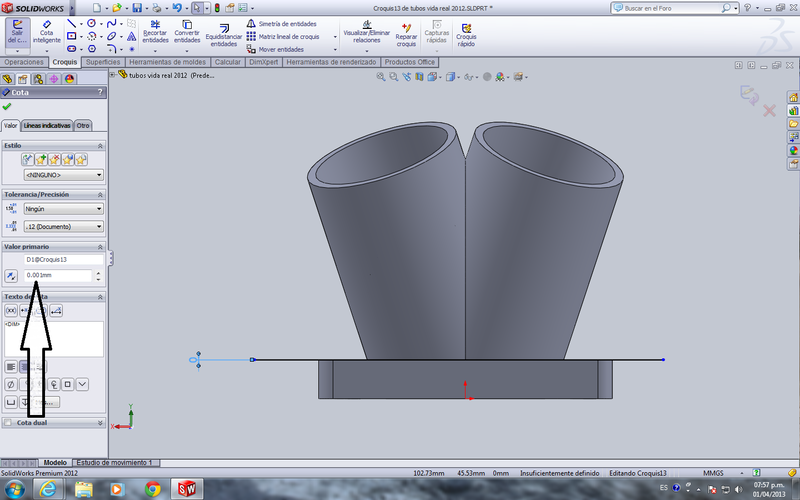Open Google Chrome from the taskbar
The width and height of the screenshot is (800, 500).
153,489
